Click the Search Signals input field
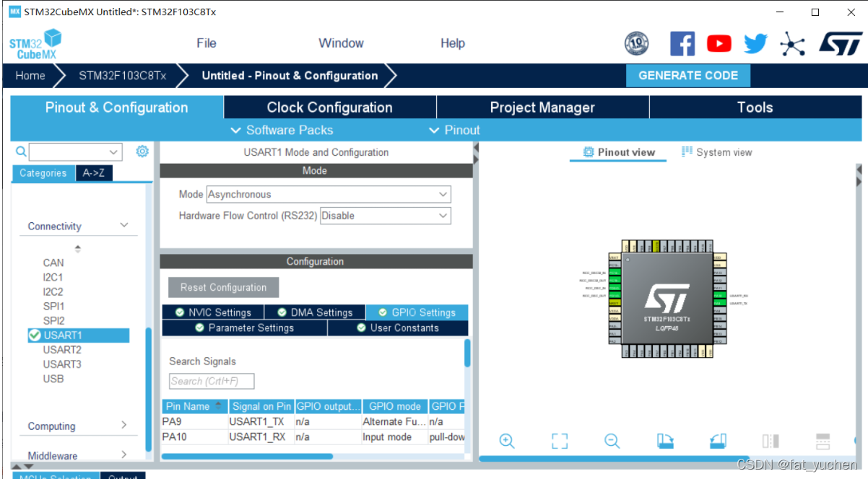 (x=212, y=381)
